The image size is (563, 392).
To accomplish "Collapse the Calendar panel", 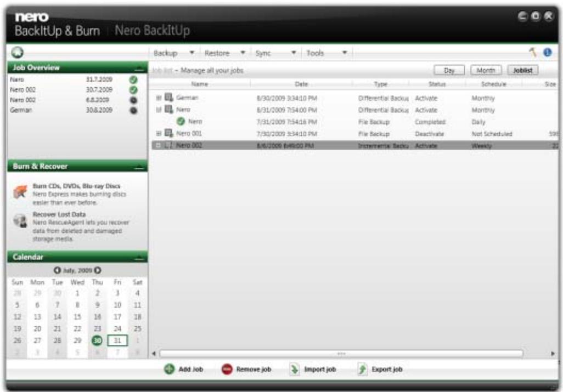I will tap(139, 258).
